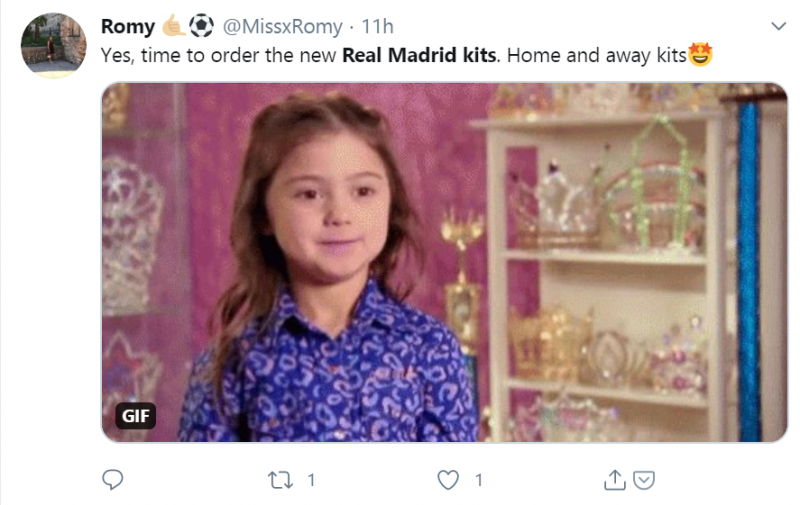
Task: Retweet this Real Madrid kits tweet
Action: 281,480
